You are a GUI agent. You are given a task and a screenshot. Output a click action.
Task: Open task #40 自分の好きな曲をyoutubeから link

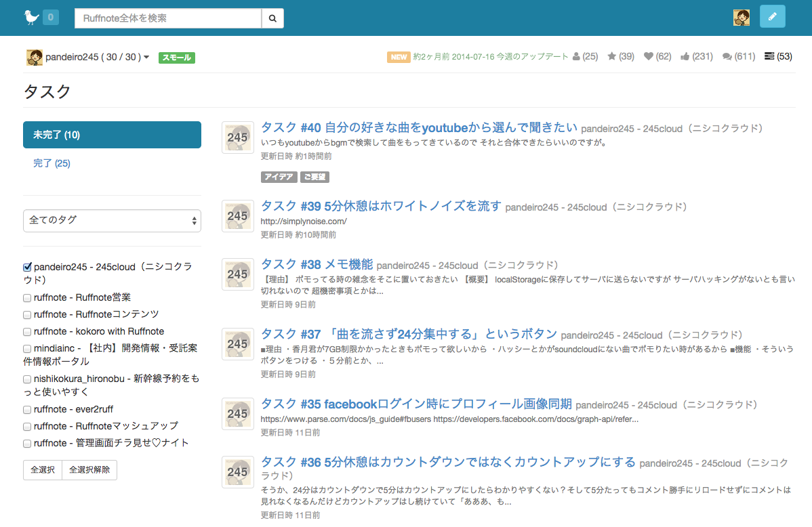pyautogui.click(x=418, y=127)
